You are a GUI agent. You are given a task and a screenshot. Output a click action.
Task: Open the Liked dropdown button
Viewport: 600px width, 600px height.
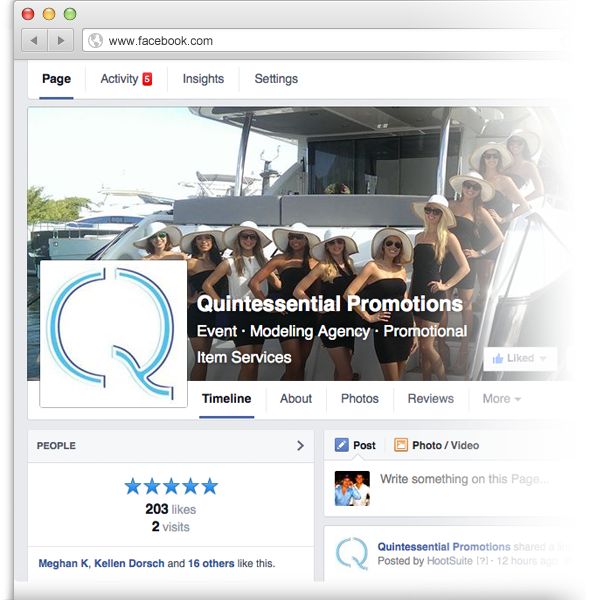(x=520, y=359)
